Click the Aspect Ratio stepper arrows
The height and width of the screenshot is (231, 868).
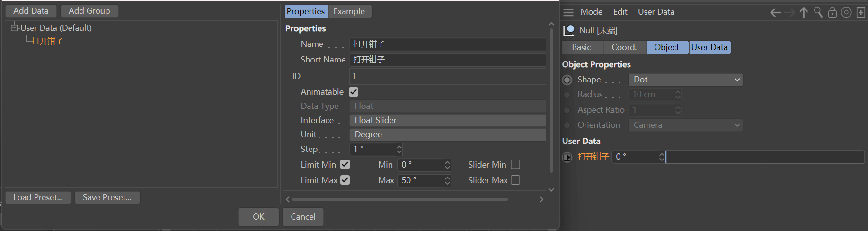(678, 110)
